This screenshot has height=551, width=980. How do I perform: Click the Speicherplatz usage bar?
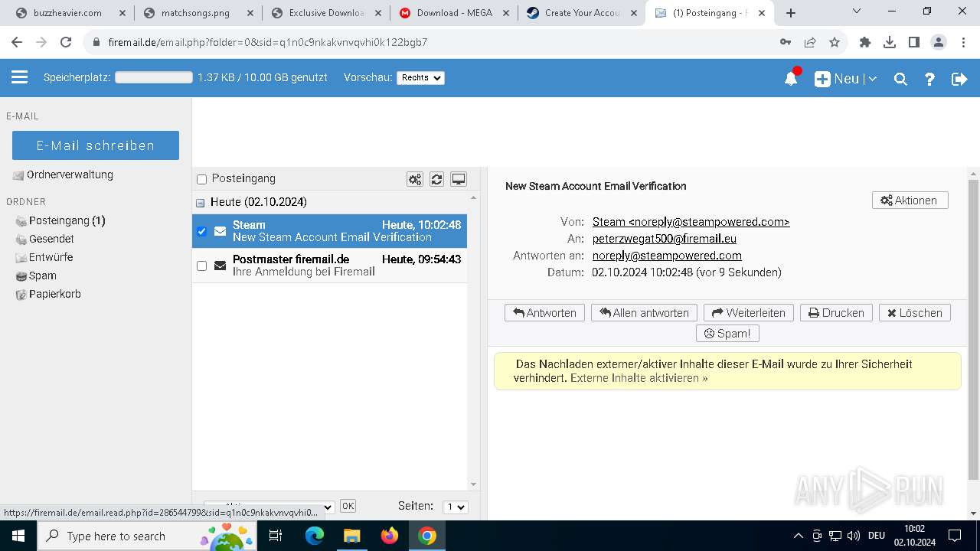(154, 77)
